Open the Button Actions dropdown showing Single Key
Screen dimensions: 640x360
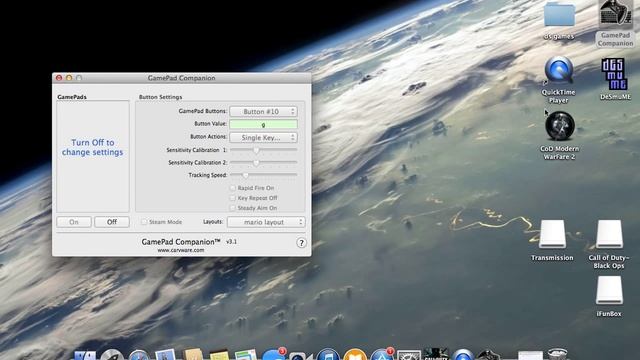point(263,138)
